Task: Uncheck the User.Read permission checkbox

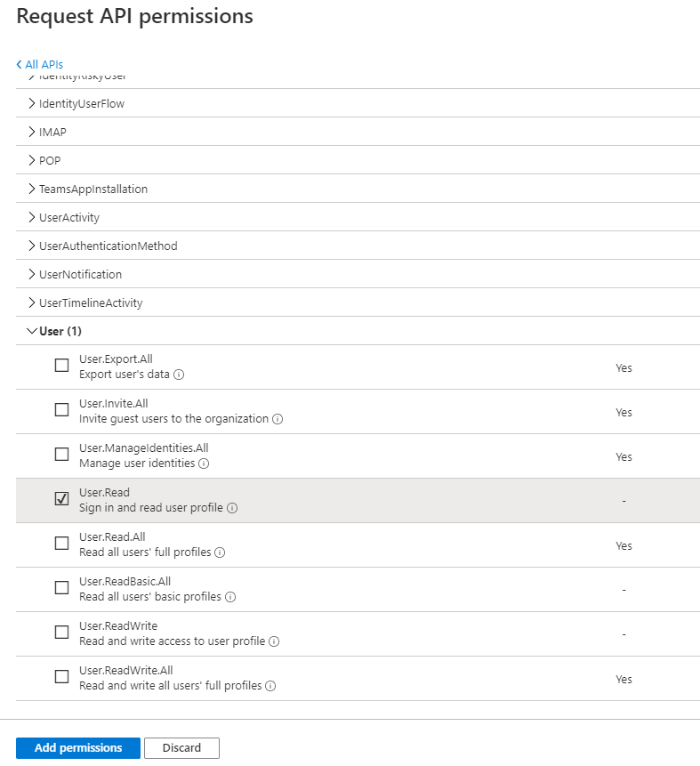Action: [x=61, y=499]
